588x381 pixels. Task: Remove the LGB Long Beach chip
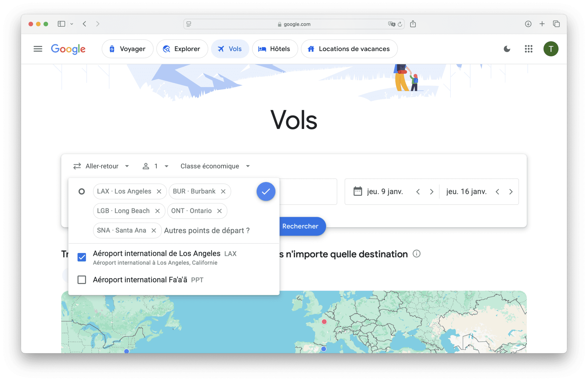tap(157, 211)
